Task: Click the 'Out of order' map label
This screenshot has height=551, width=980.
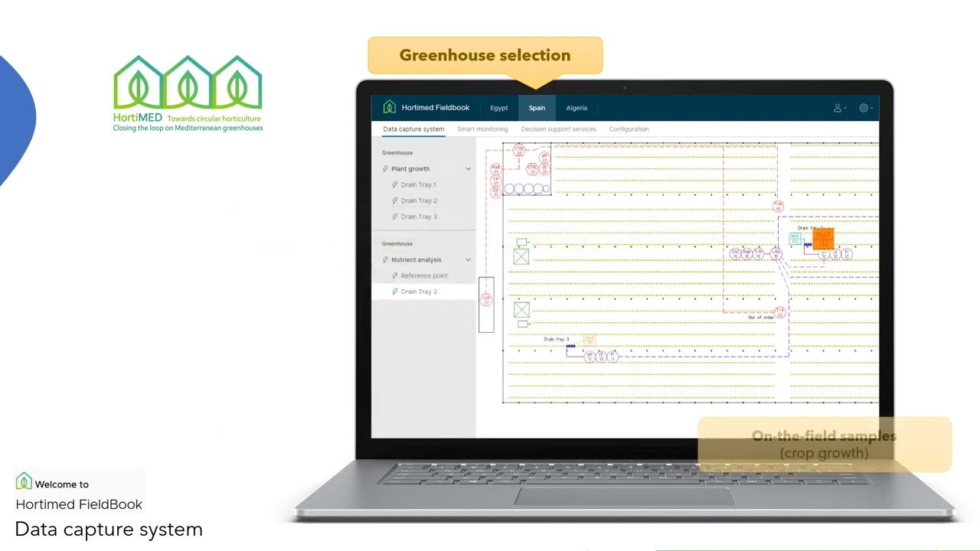Action: [761, 318]
